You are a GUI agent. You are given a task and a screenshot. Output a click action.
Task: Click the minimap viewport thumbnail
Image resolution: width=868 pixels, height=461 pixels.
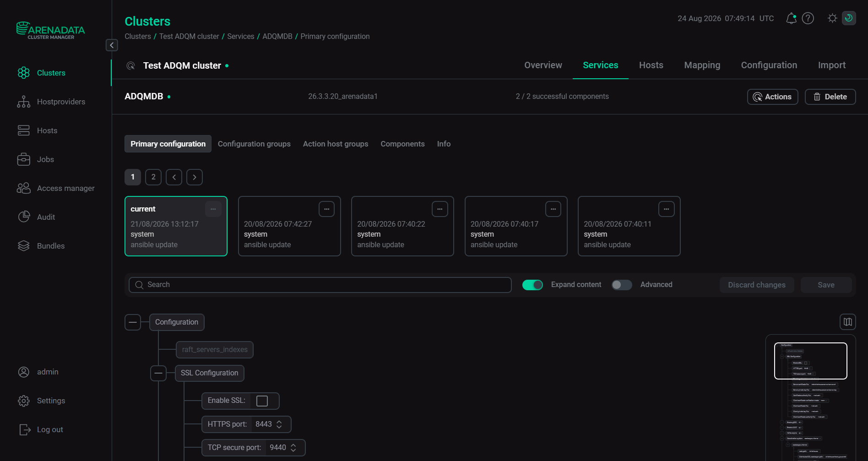click(811, 361)
